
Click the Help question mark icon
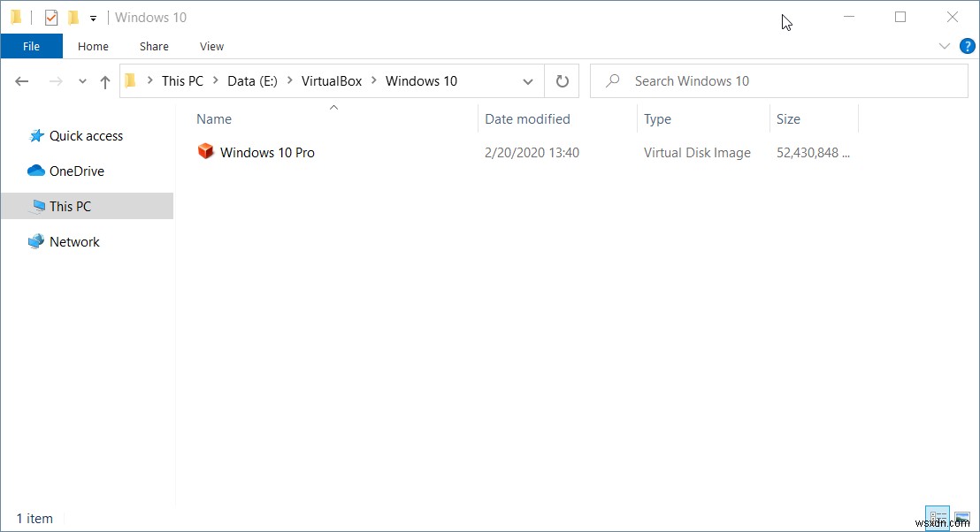click(968, 46)
